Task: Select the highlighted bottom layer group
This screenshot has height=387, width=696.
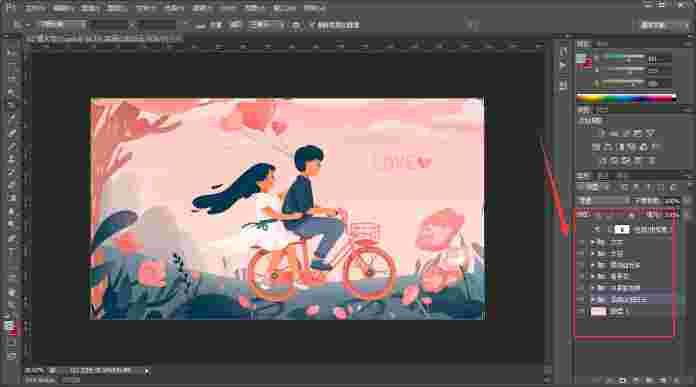Action: coord(629,300)
